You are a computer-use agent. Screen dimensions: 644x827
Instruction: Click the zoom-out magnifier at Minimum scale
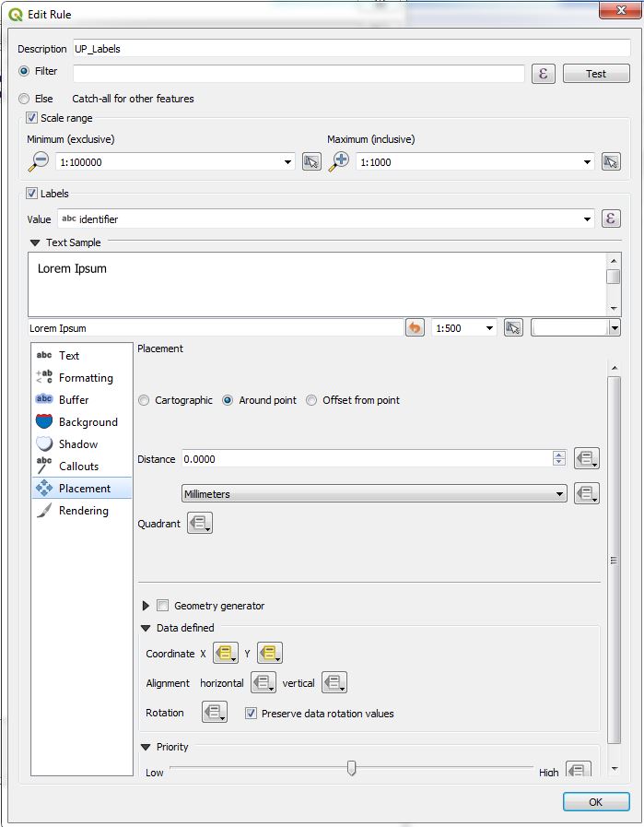point(39,161)
